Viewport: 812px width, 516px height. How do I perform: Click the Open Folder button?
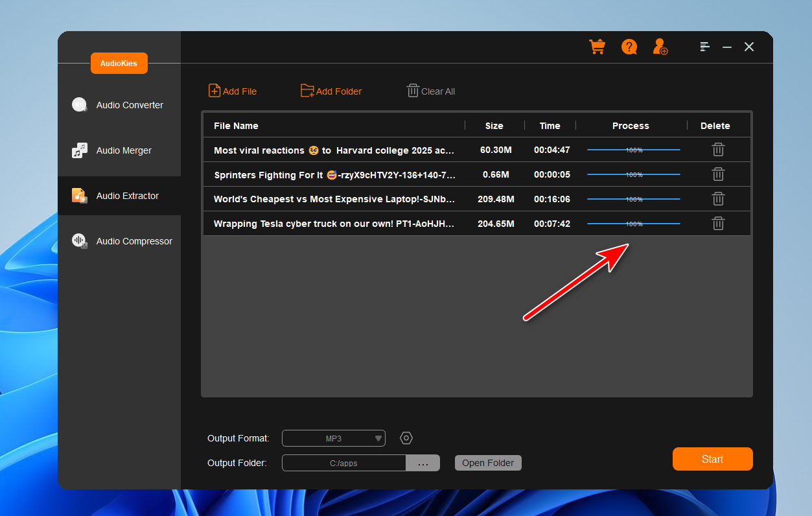[x=488, y=463]
